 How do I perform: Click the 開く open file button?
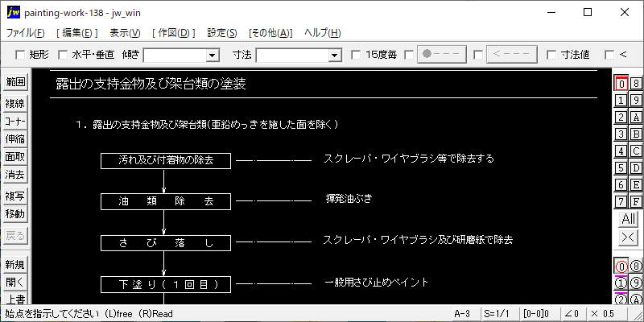(x=15, y=283)
